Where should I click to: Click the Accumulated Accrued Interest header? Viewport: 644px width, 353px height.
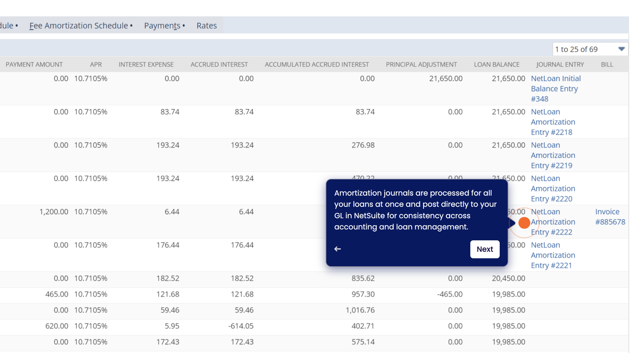(x=317, y=64)
